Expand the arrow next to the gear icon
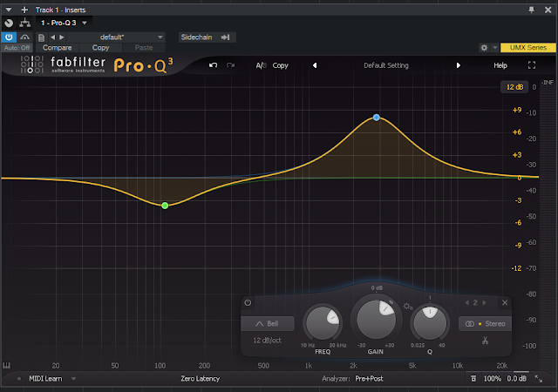The width and height of the screenshot is (558, 392). coord(494,47)
